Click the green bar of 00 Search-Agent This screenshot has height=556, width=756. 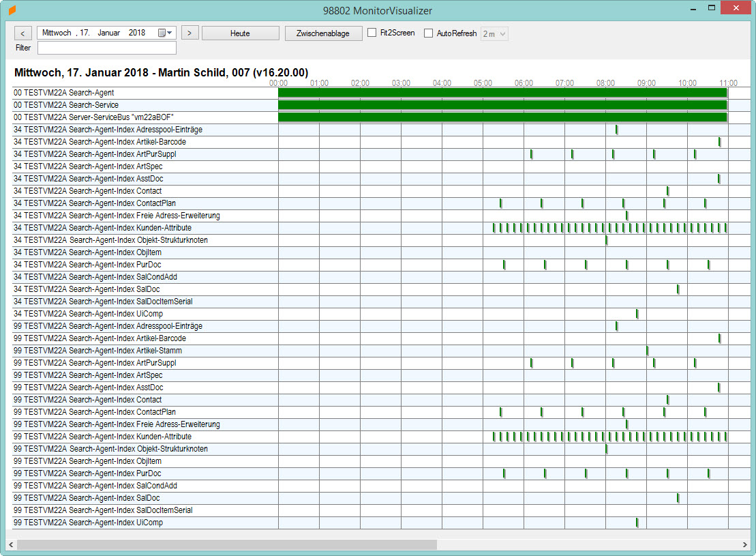[502, 93]
